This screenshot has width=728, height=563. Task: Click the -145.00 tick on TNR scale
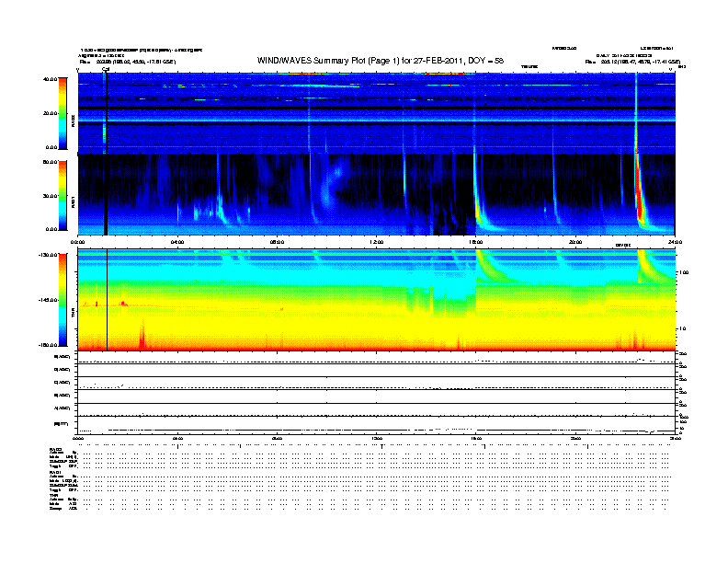tap(48, 300)
